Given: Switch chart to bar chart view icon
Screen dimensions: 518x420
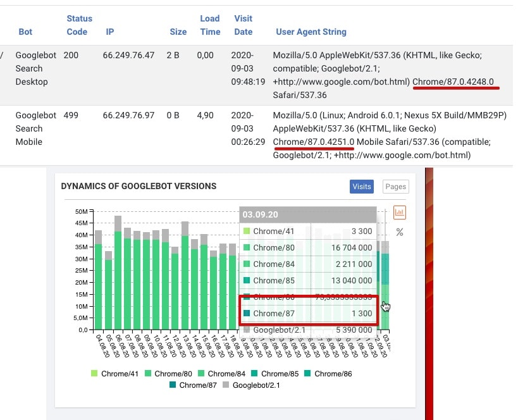Looking at the screenshot, I should 400,212.
